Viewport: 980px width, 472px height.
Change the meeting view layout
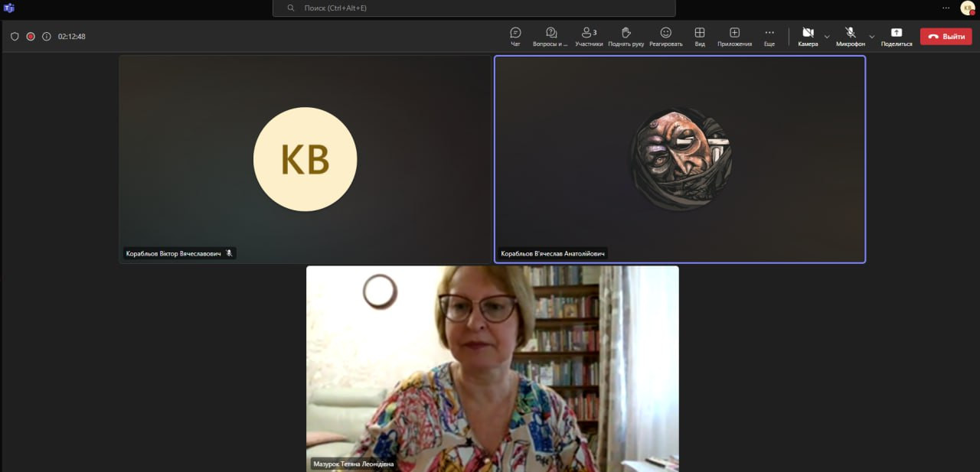(700, 36)
